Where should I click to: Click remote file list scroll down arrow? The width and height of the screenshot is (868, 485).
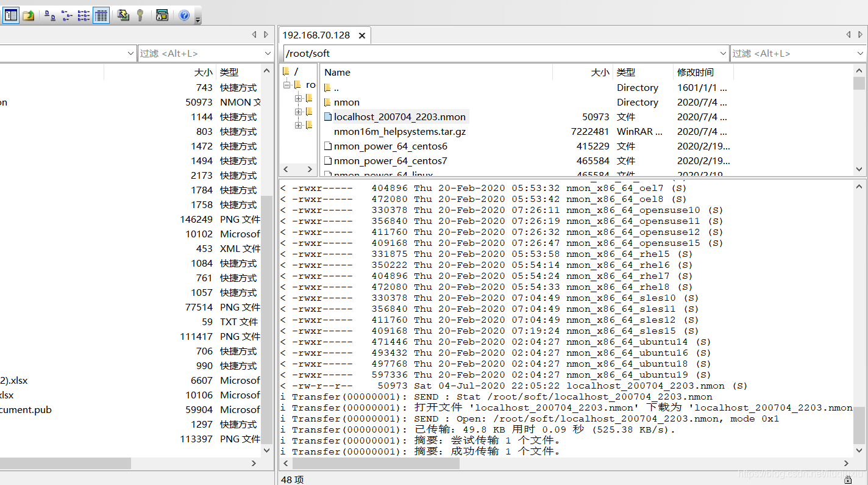(859, 170)
